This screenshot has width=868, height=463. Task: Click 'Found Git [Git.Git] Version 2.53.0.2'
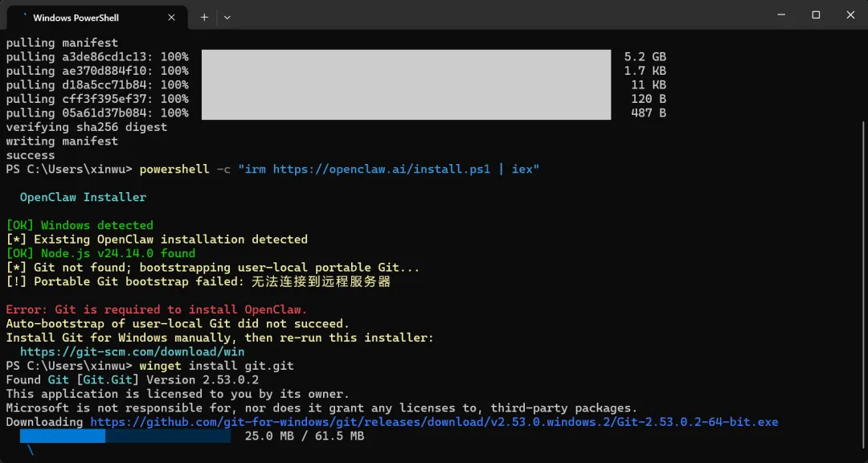click(x=133, y=380)
